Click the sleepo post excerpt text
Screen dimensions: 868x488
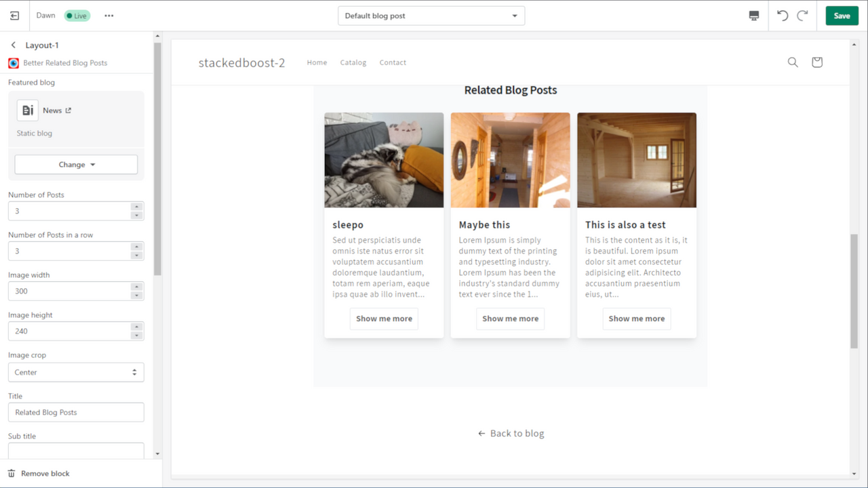click(381, 267)
